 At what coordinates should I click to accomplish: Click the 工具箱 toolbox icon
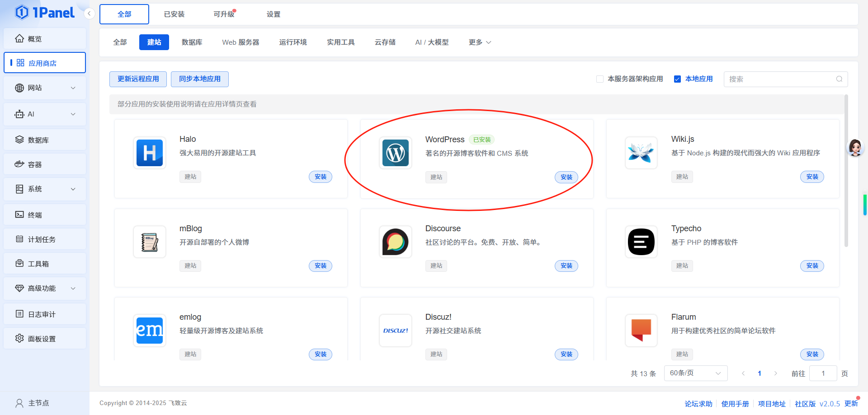coord(19,263)
